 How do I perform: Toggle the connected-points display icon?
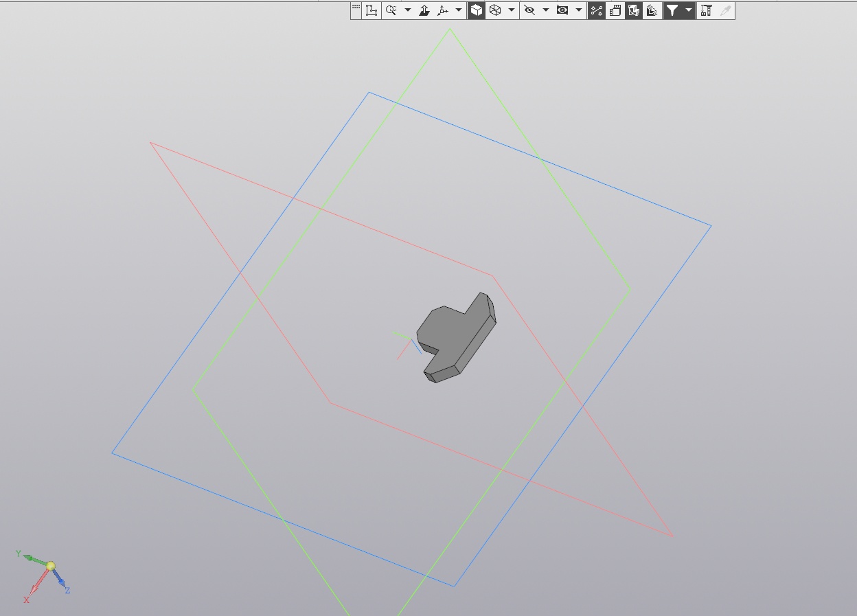coord(596,10)
